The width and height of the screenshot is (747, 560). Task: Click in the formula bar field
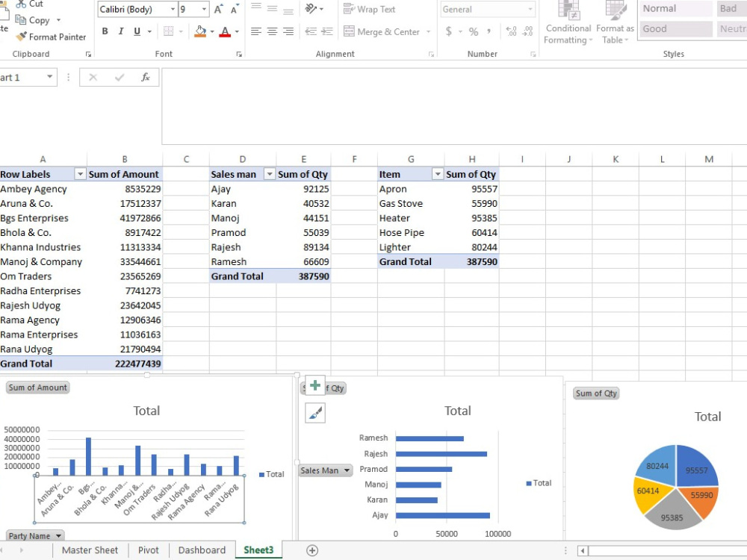454,106
